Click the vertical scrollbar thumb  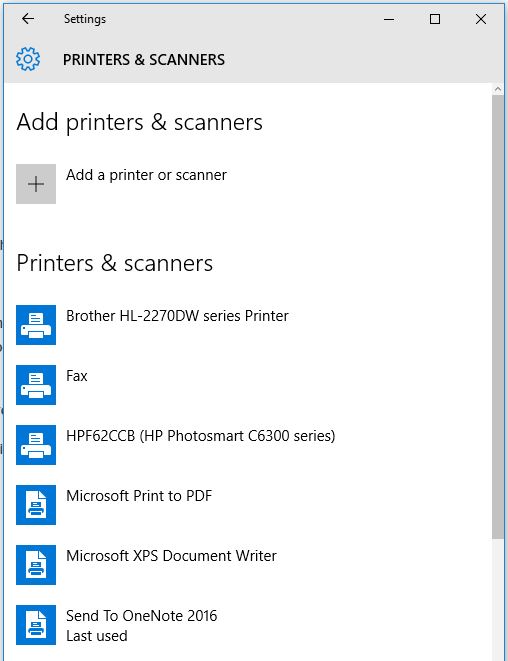[x=498, y=317]
